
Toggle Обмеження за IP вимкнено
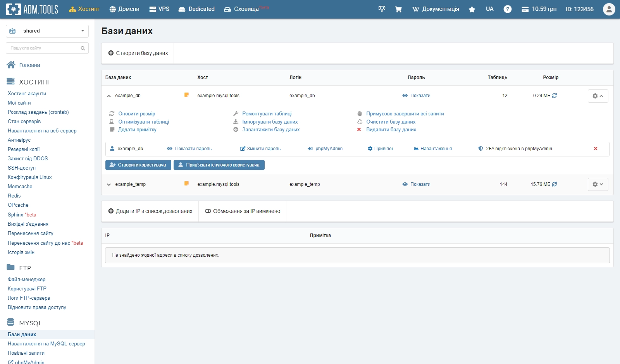pyautogui.click(x=242, y=211)
